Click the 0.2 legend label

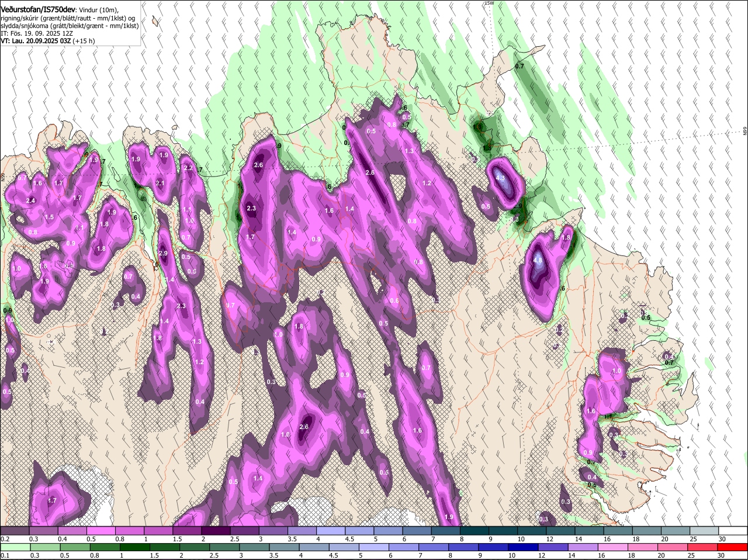5,538
